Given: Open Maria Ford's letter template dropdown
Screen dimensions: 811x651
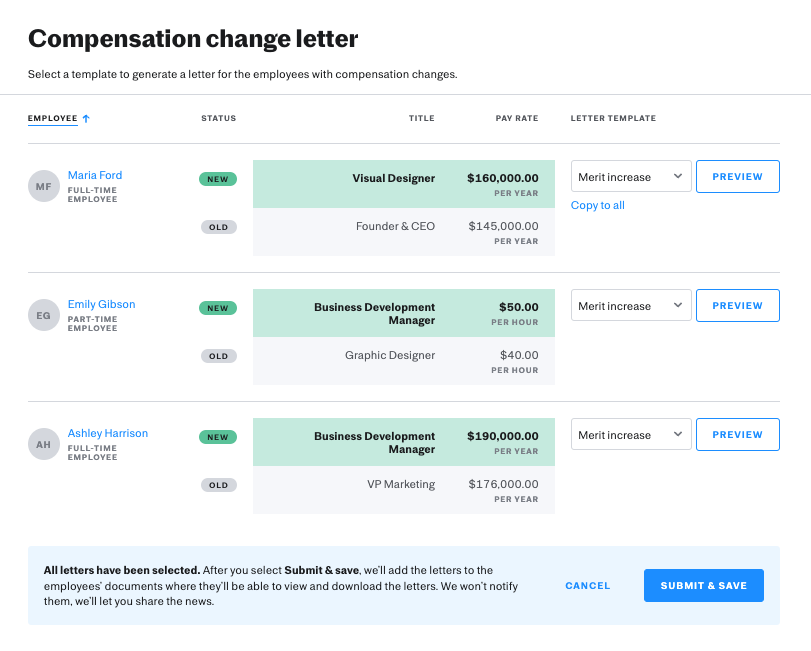Looking at the screenshot, I should (x=630, y=177).
